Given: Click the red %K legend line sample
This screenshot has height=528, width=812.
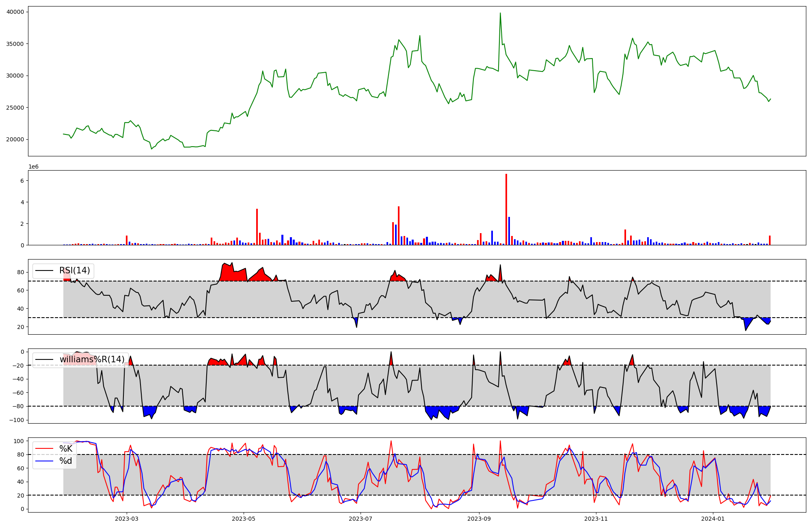Looking at the screenshot, I should pyautogui.click(x=44, y=449).
